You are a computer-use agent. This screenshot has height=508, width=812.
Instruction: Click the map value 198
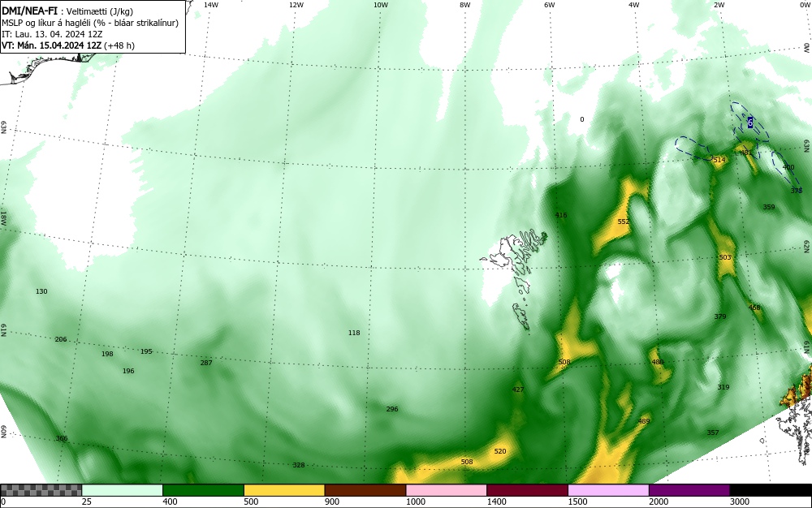click(x=107, y=354)
